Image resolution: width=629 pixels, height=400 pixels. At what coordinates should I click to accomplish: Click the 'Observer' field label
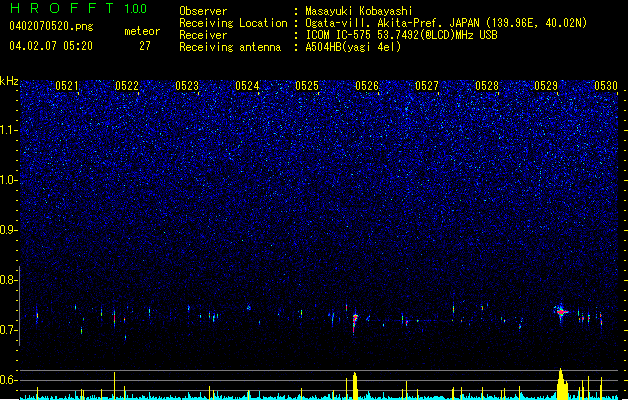coord(203,11)
